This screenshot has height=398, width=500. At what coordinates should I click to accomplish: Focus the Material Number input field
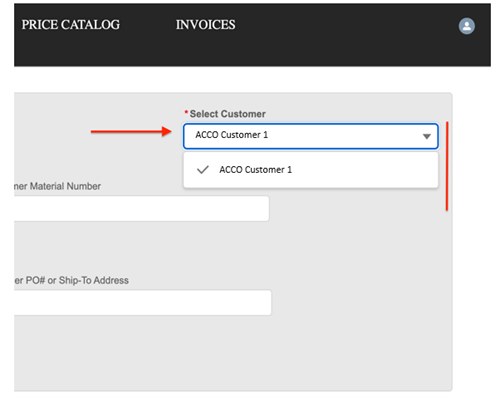[x=141, y=208]
